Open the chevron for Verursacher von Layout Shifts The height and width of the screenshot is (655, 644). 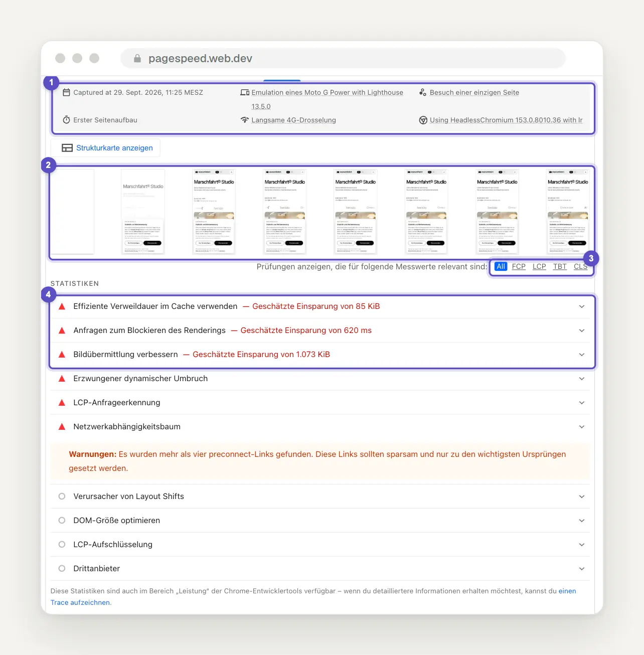[x=582, y=497]
